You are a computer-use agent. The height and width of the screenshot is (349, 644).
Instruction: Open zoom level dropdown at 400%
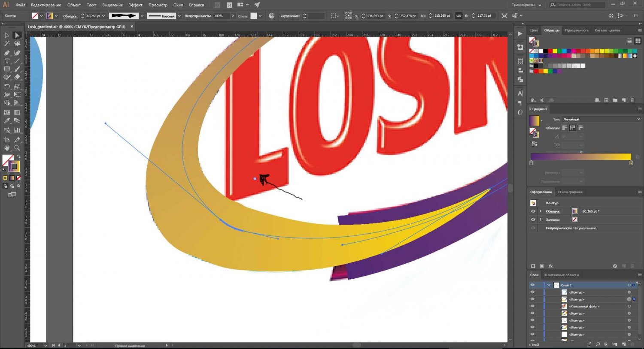(45, 345)
